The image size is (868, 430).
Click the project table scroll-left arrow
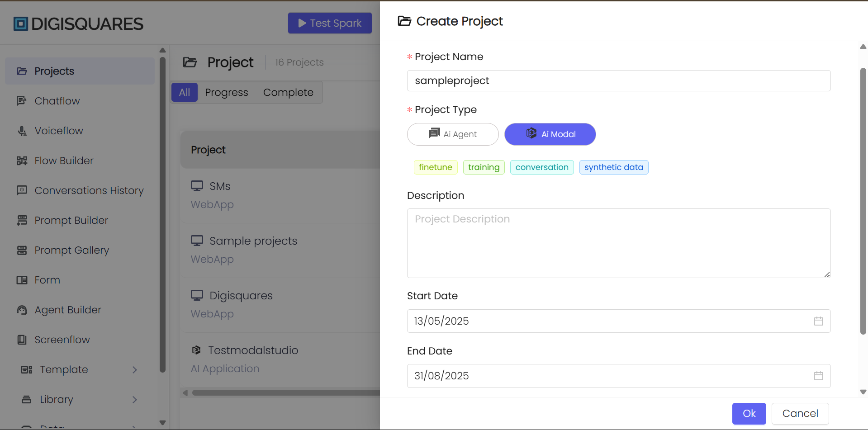(x=185, y=392)
